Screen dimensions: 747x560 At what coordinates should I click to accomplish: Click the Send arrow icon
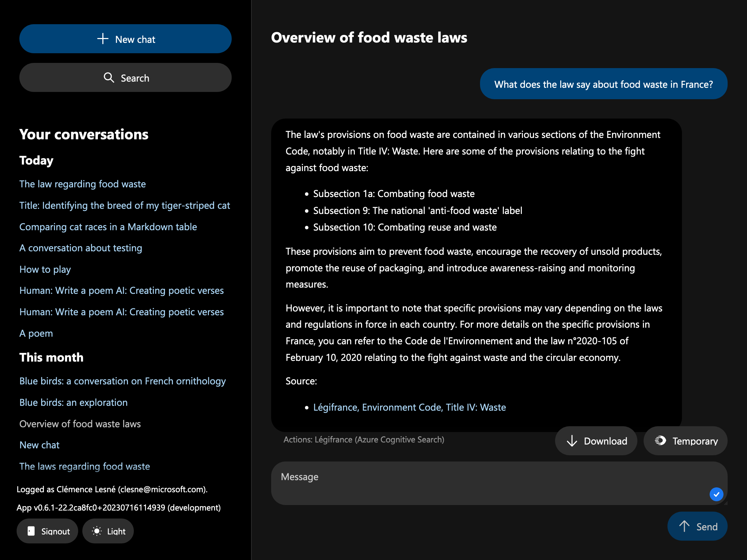click(684, 526)
